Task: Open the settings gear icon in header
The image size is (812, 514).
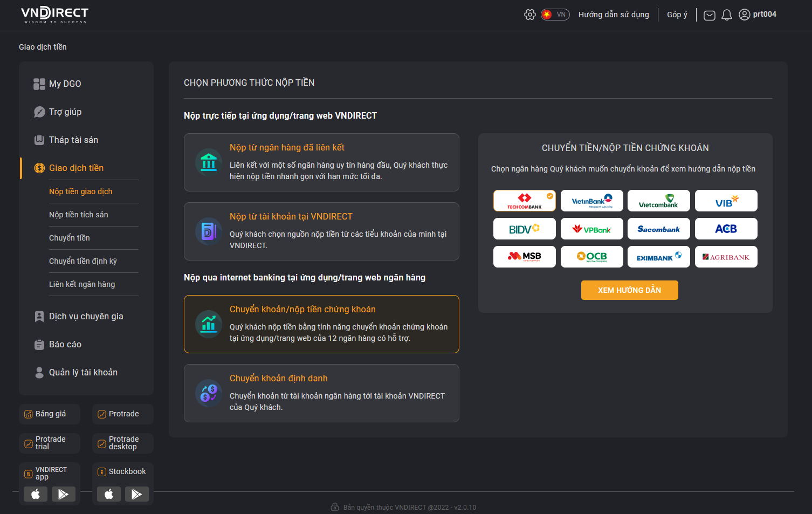Action: 530,15
